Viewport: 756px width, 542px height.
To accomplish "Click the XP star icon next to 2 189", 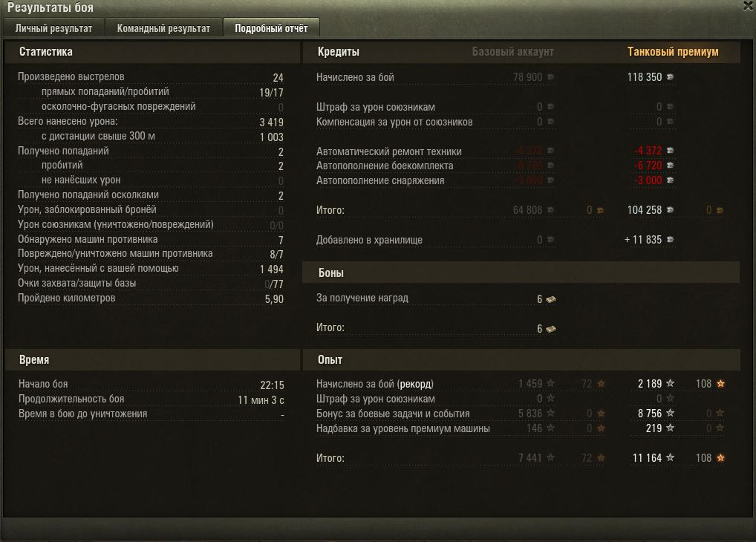I will click(670, 383).
